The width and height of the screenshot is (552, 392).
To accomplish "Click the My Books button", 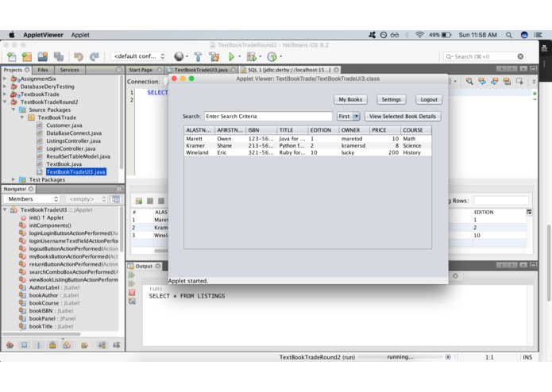I will pos(350,99).
